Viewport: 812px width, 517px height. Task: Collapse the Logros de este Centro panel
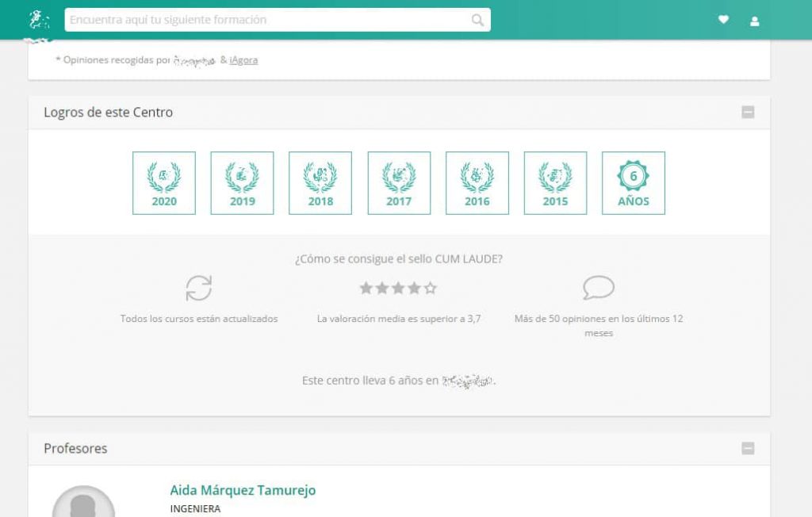click(749, 113)
